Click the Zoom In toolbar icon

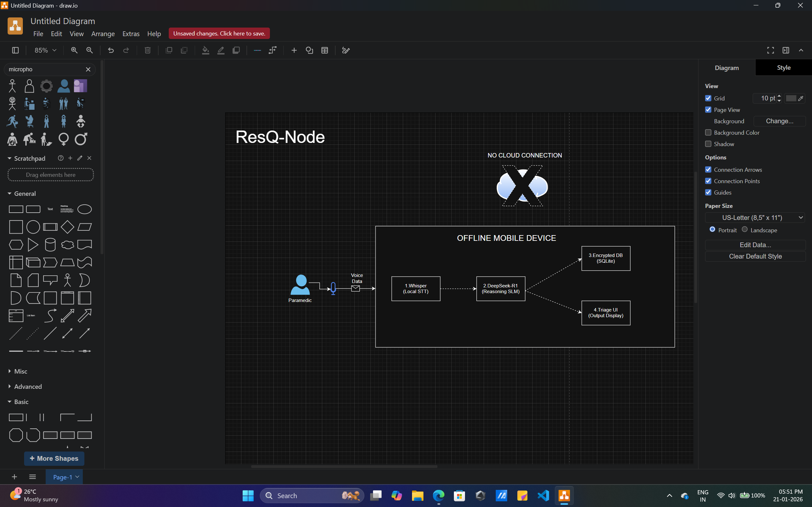(x=74, y=50)
